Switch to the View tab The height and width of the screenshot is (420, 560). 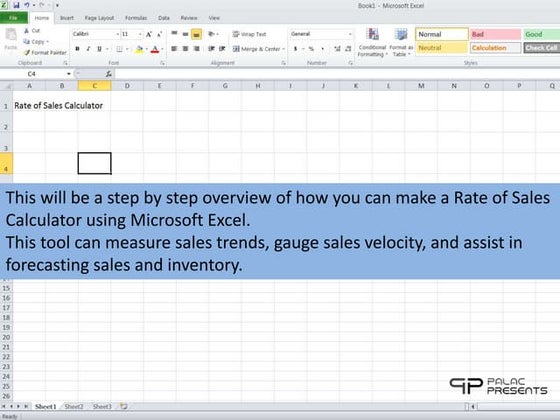214,18
